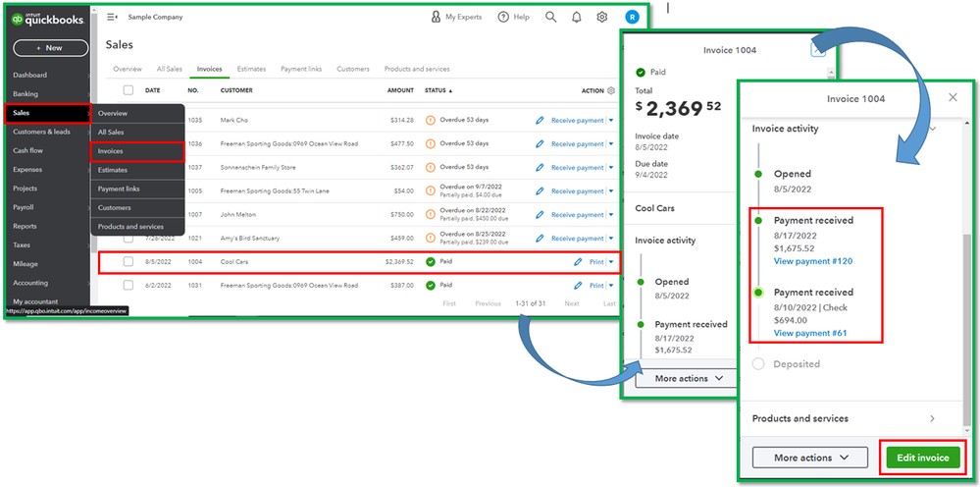This screenshot has width=980, height=487.
Task: Click the overdue warning icon for invoice 1037
Action: click(x=430, y=168)
